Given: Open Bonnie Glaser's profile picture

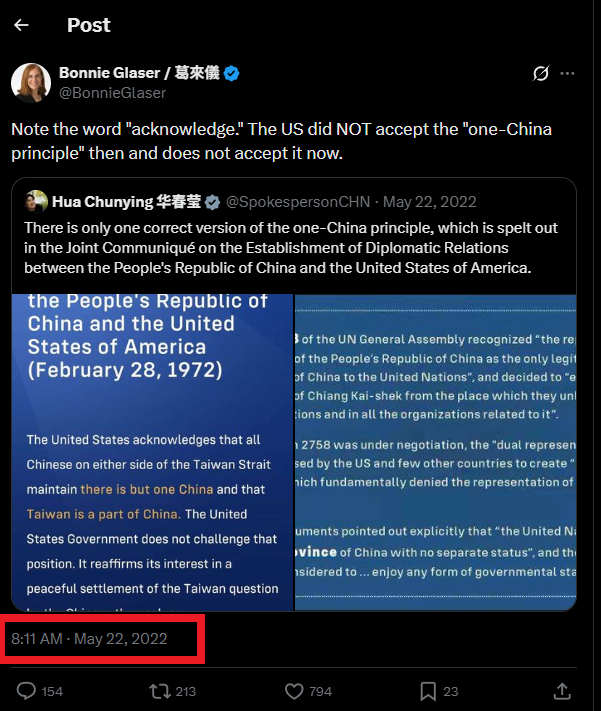Looking at the screenshot, I should click(x=31, y=83).
